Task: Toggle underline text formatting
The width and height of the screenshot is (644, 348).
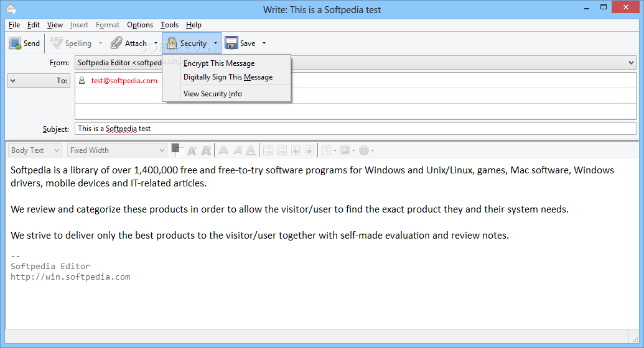Action: point(251,150)
